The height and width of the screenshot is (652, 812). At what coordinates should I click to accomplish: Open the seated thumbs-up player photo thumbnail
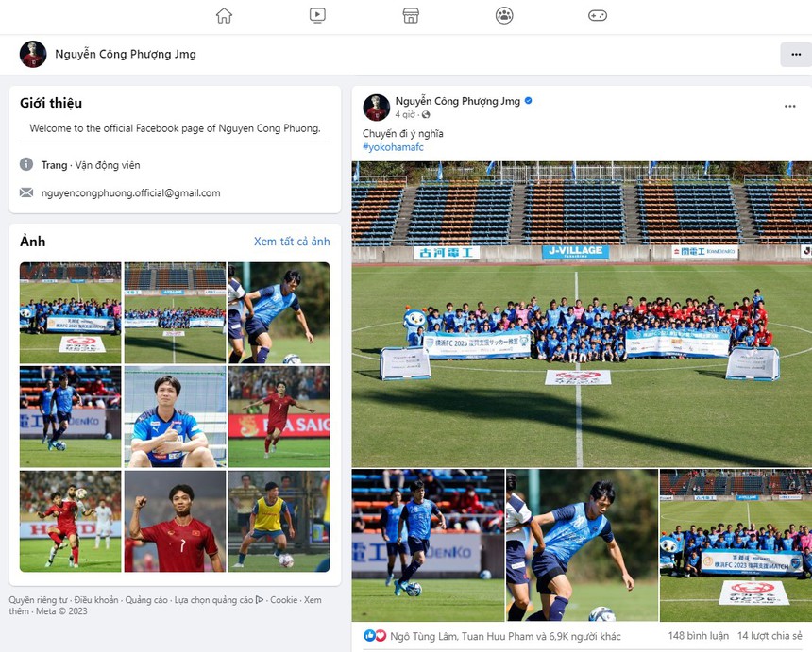pyautogui.click(x=175, y=417)
